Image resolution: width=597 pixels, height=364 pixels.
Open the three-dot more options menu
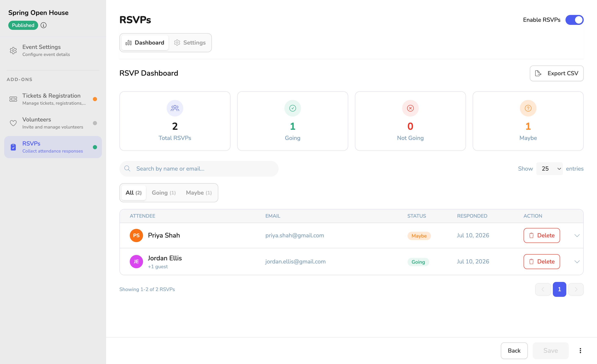click(580, 351)
